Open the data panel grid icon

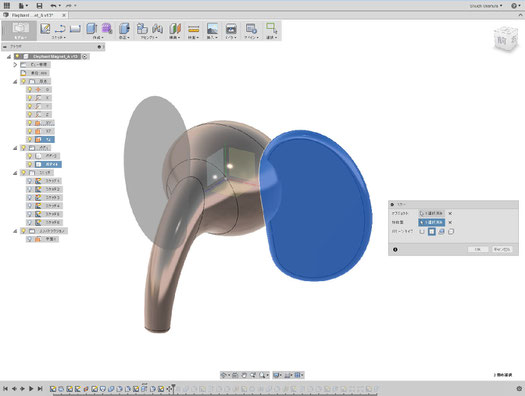(6, 6)
